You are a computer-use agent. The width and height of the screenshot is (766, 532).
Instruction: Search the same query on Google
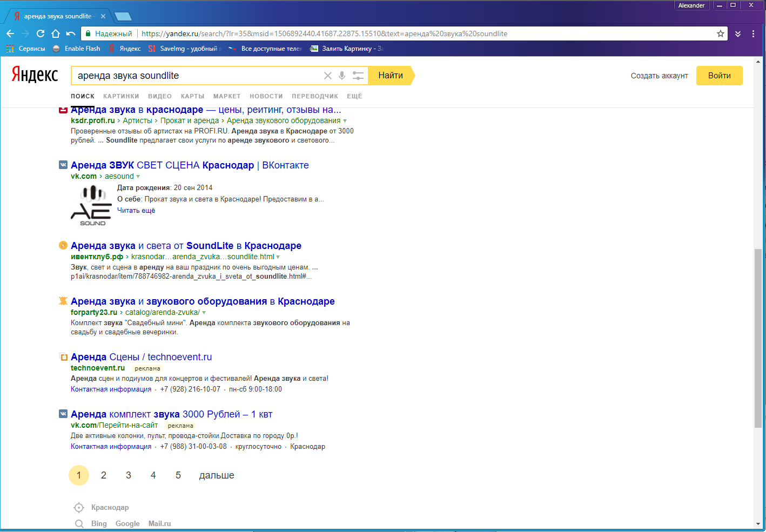[127, 524]
